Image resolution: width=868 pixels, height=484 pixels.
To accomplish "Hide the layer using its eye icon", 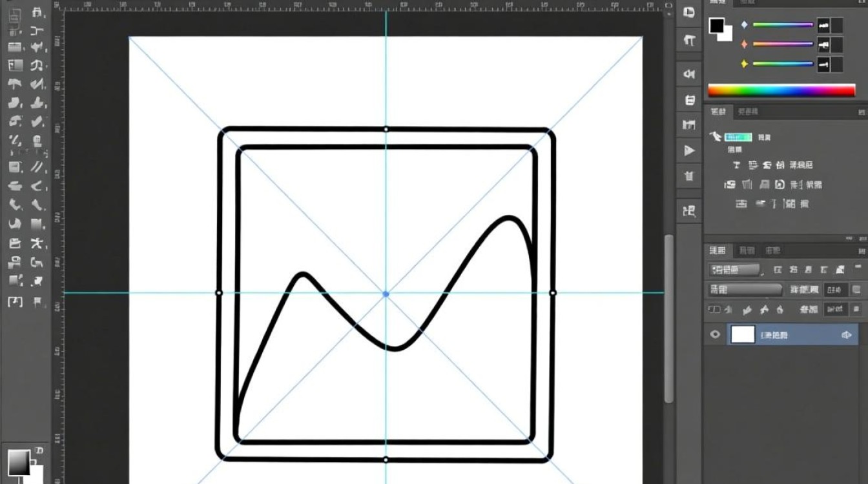I will point(715,334).
